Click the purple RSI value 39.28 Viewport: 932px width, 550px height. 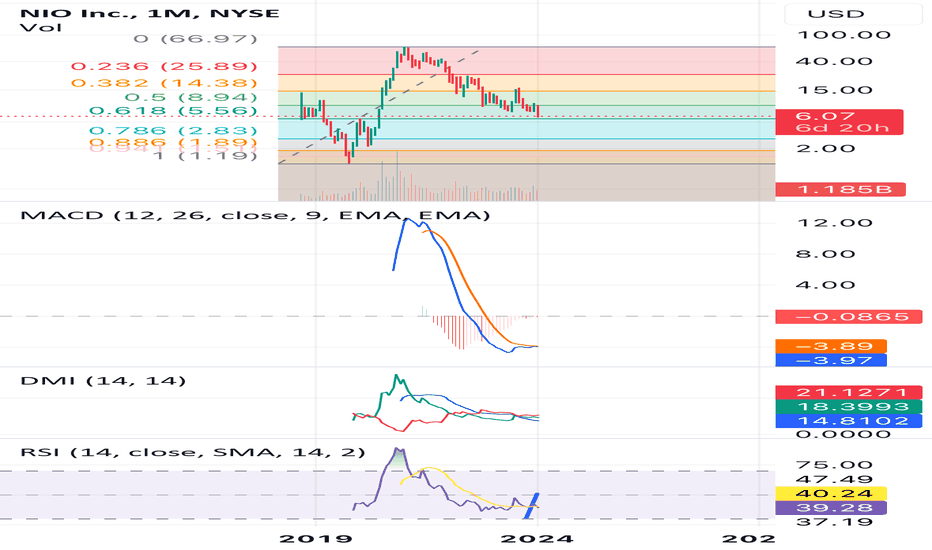point(831,508)
